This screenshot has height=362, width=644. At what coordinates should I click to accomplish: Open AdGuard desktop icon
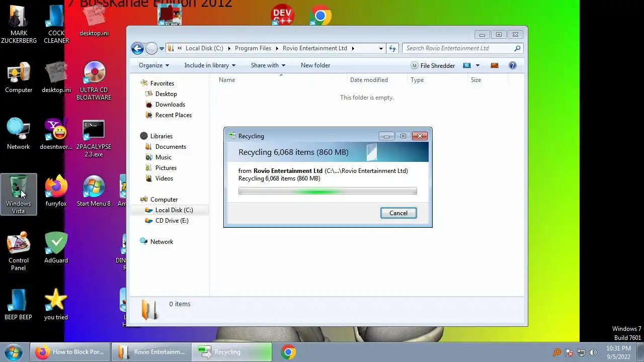56,247
